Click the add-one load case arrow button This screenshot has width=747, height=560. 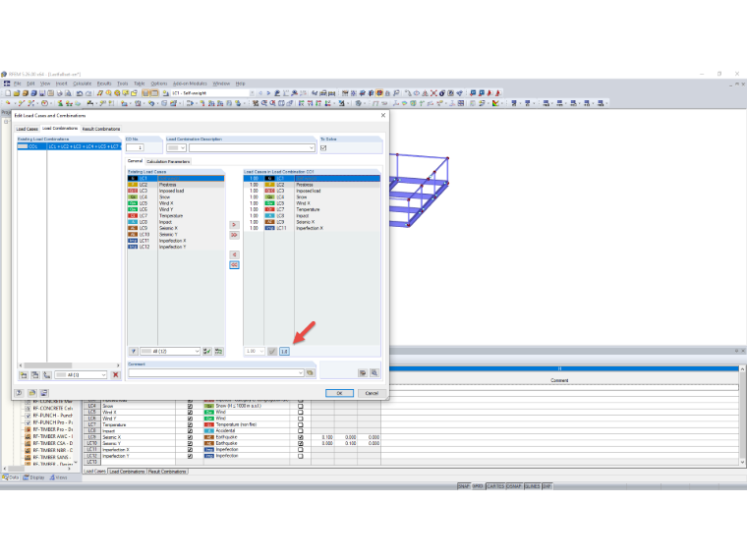(234, 225)
